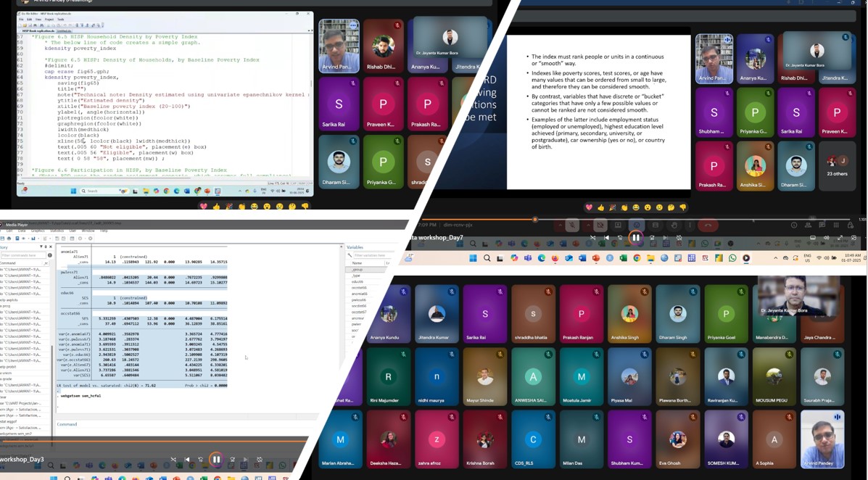Send thumbs down reaction in top-right meeting
868x480 pixels.
(x=682, y=207)
